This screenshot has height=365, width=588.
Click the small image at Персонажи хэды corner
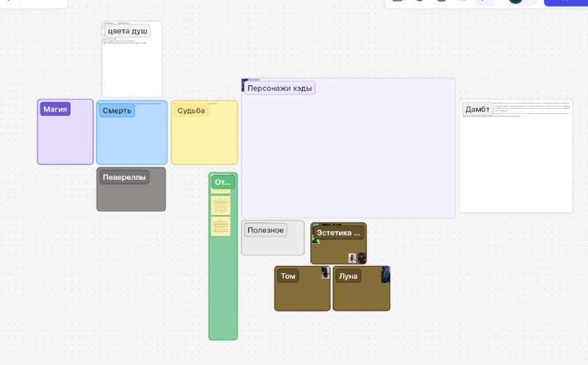(x=245, y=84)
